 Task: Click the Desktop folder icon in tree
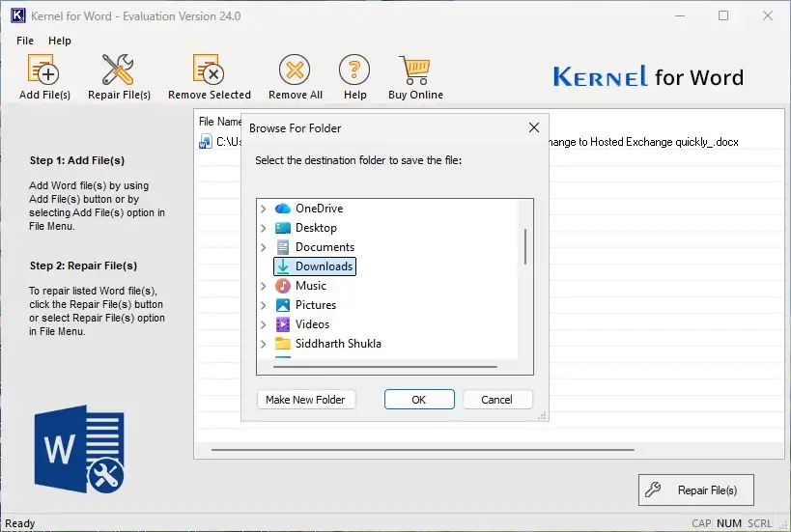point(282,228)
